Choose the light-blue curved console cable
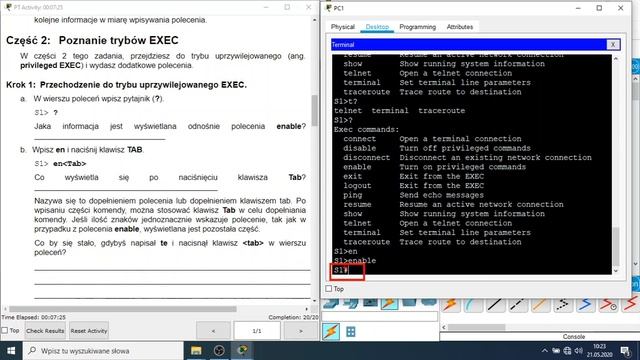Screen dimensions: 640x360 (473, 305)
